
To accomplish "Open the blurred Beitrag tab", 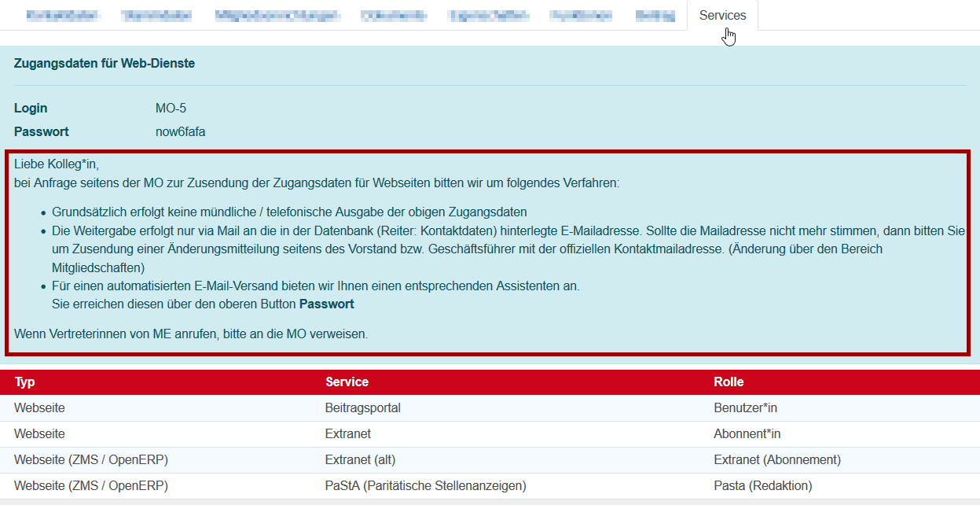I will pyautogui.click(x=655, y=16).
